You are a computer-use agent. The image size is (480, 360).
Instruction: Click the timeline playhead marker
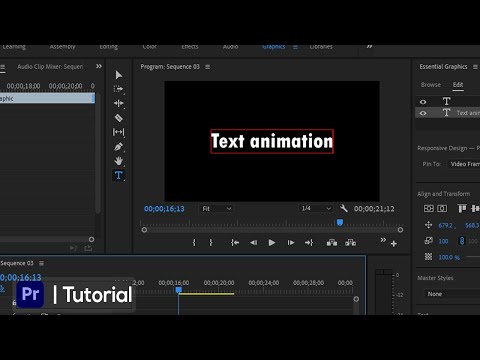pyautogui.click(x=179, y=290)
